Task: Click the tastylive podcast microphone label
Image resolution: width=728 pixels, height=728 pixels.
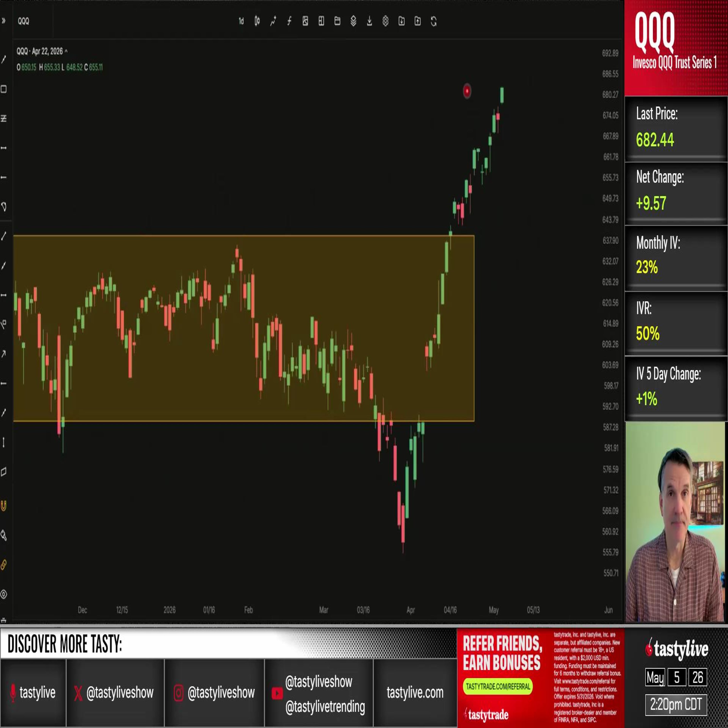Action: coord(33,693)
